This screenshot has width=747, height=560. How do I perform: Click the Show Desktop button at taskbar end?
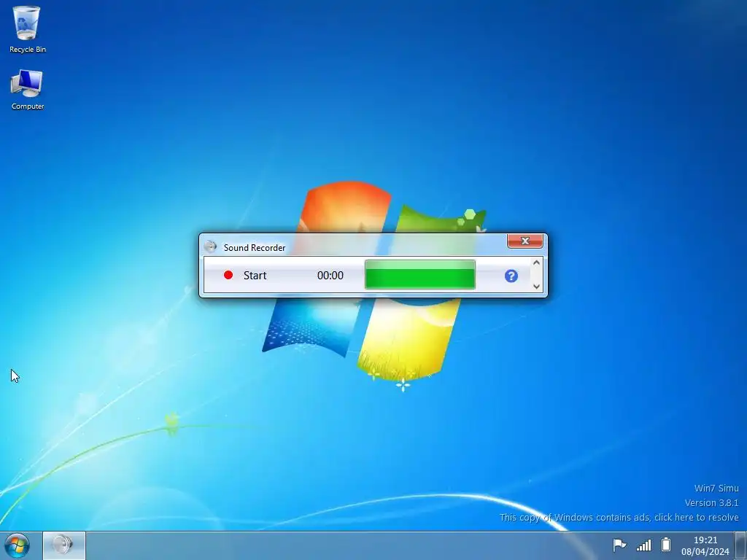coord(741,545)
